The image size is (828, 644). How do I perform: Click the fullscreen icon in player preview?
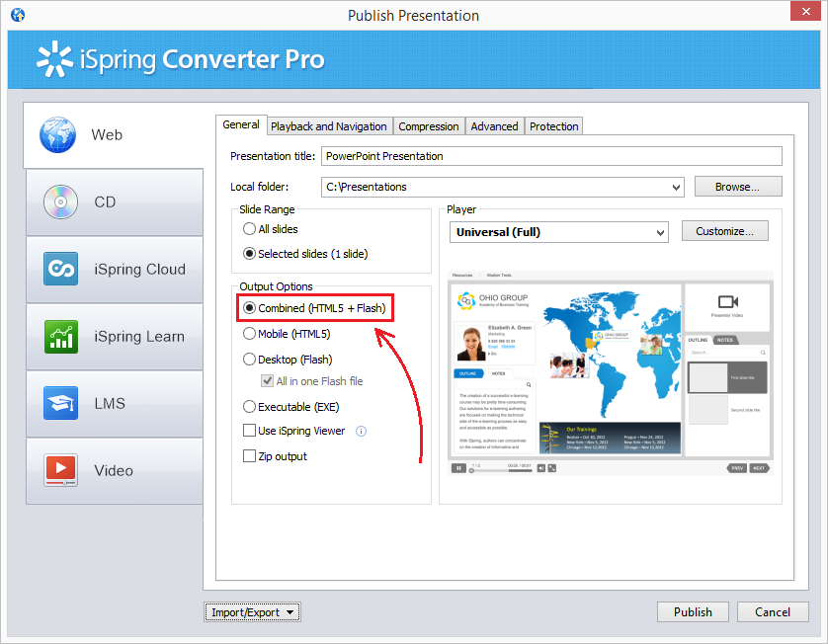click(552, 468)
